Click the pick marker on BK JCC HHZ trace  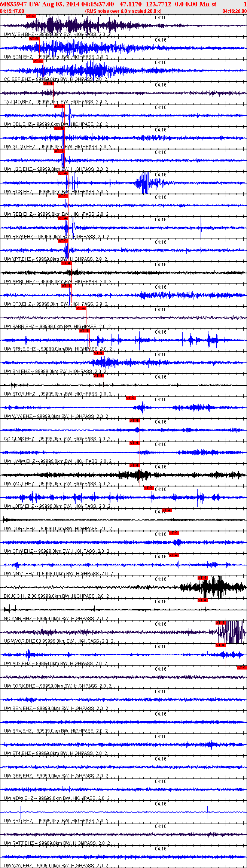point(203,578)
